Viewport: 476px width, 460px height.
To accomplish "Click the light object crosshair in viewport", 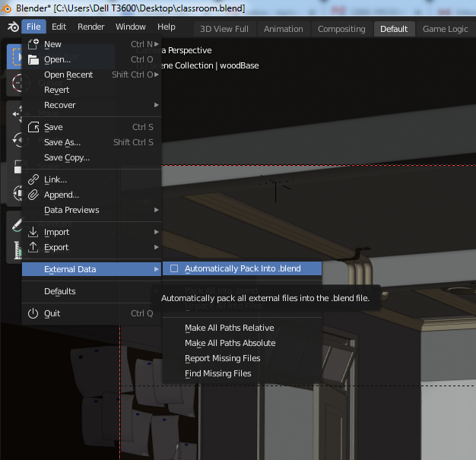I will click(276, 182).
